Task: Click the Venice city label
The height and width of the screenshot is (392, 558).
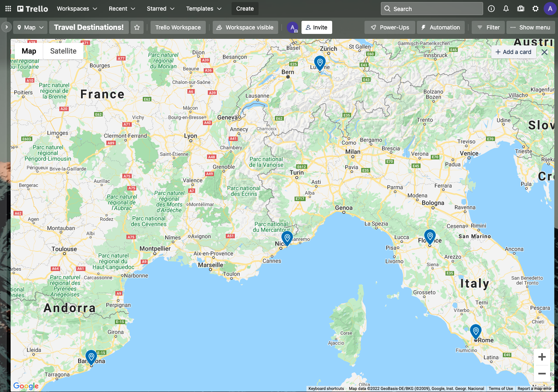Action: coord(469,154)
